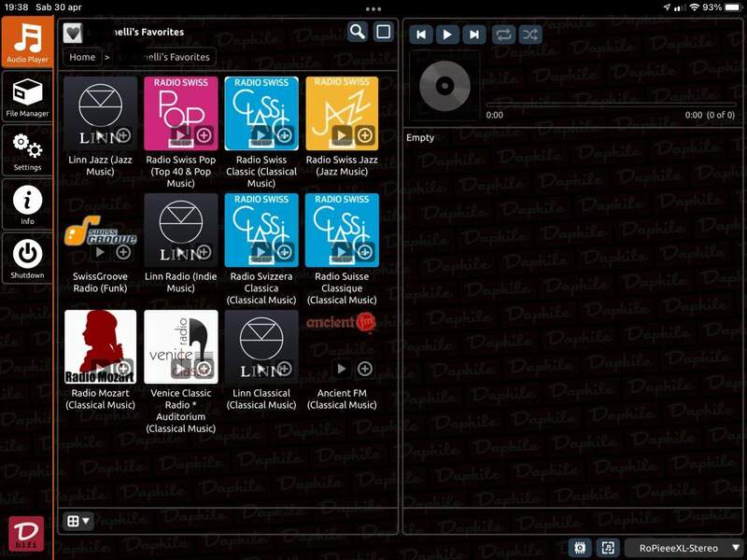Open the File Manager from the sidebar
Screen dimensions: 747x560
pos(27,96)
